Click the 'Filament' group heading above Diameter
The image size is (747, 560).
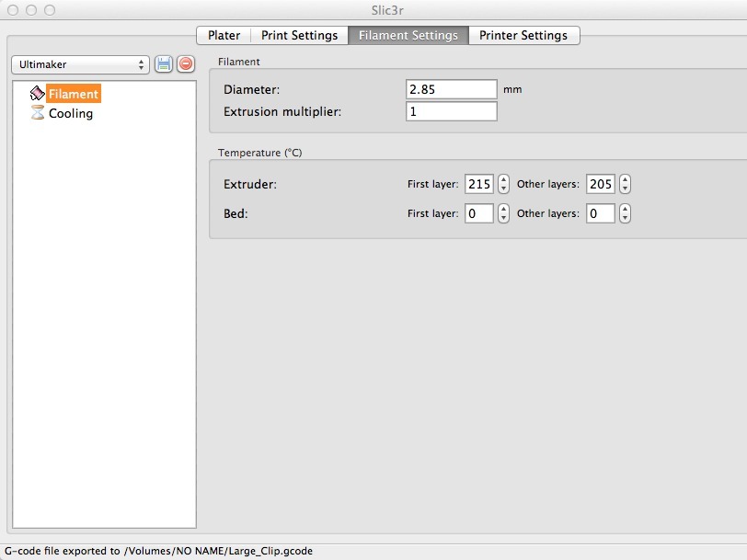[x=238, y=62]
